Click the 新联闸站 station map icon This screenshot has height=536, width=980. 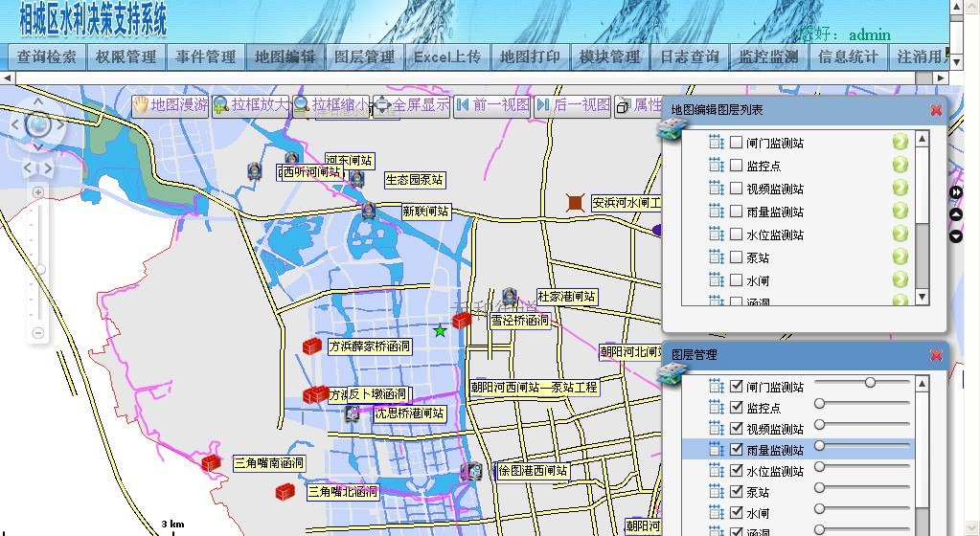click(367, 212)
